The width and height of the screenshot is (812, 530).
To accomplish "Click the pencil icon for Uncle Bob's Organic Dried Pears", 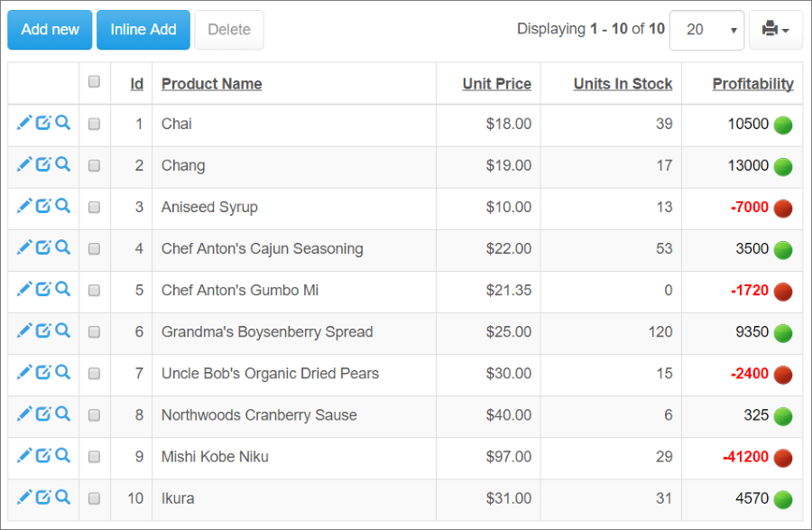I will 24,372.
